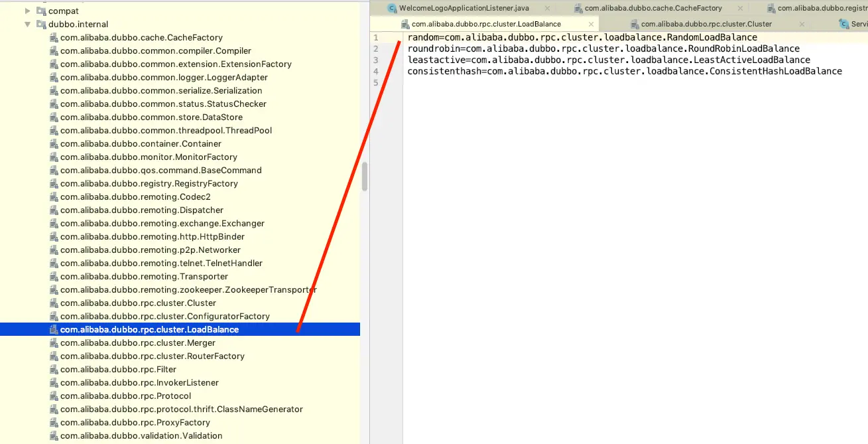Open com.alibaba.dubbo.remoting.exchange.Exchanger file
Image resolution: width=868 pixels, height=444 pixels.
162,224
